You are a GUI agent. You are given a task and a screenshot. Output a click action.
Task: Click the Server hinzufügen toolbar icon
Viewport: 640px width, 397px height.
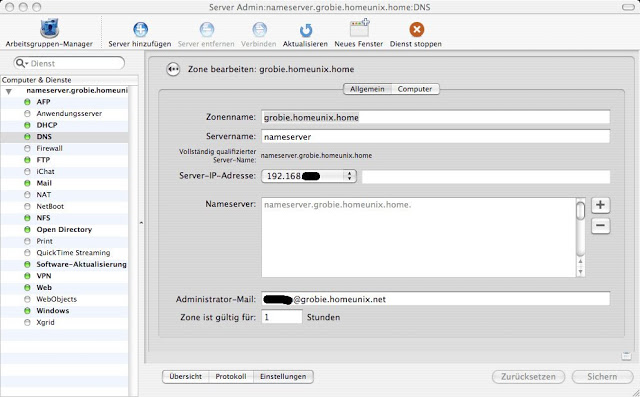coord(140,29)
